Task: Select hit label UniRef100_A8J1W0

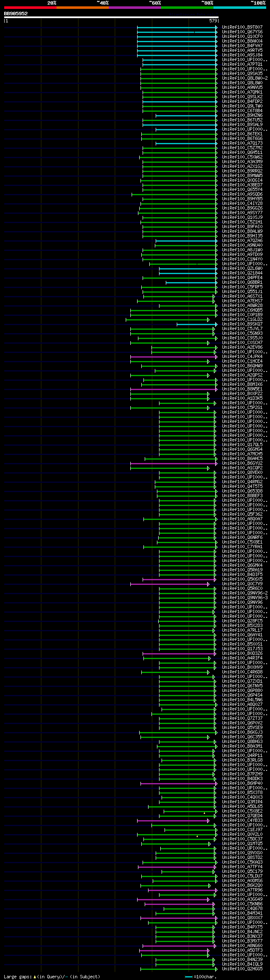Action: pos(242,250)
